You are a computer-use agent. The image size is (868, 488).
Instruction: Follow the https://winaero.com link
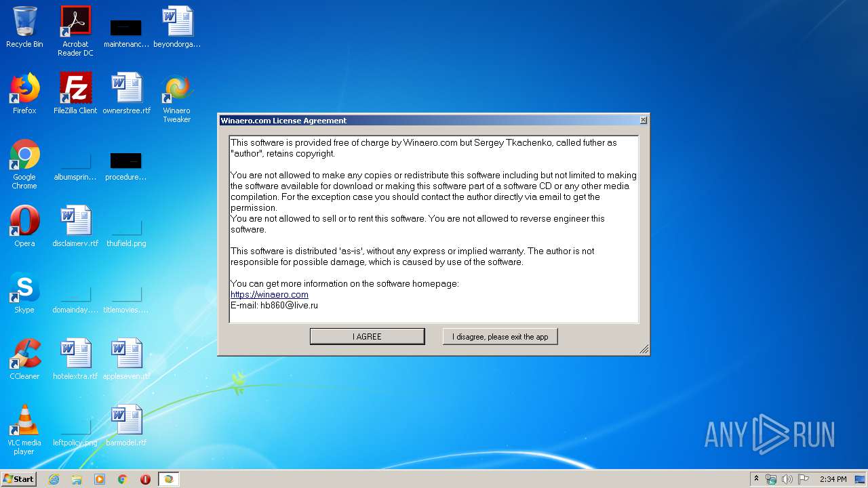[269, 295]
